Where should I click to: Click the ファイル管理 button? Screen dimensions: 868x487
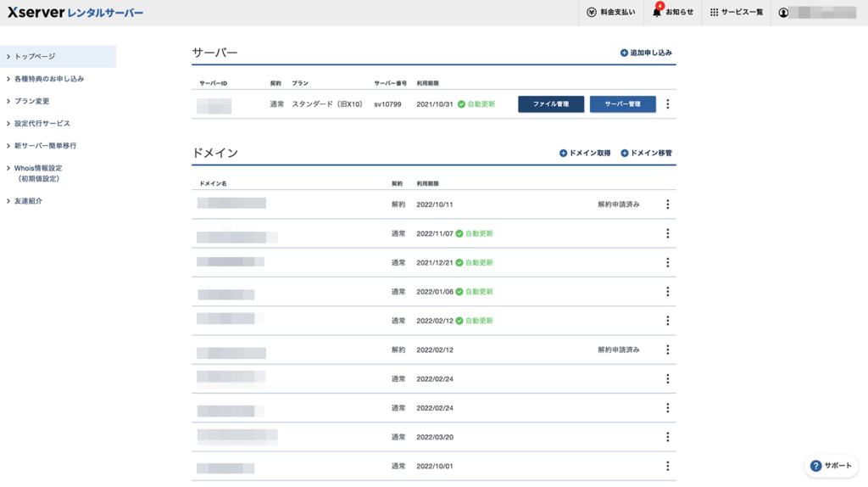(551, 104)
